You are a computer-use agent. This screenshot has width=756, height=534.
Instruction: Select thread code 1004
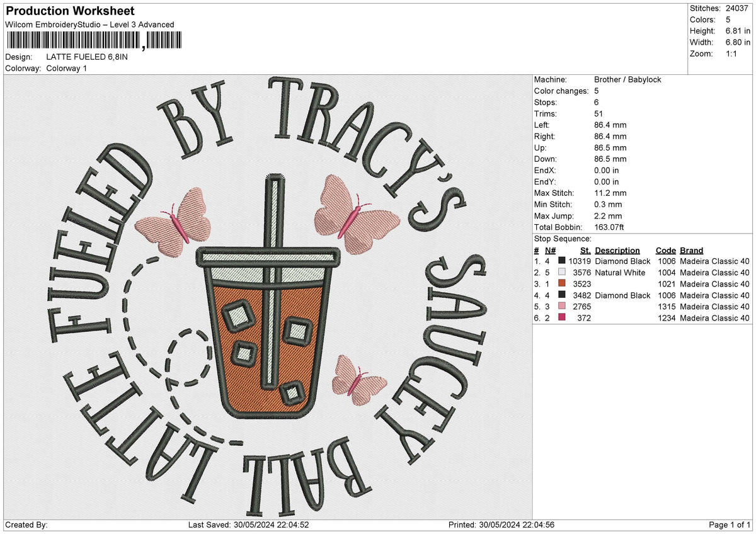666,273
